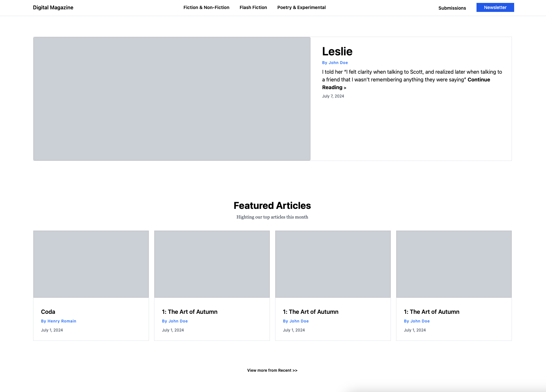Open the Leslie hero article image
This screenshot has width=546, height=392.
[172, 99]
